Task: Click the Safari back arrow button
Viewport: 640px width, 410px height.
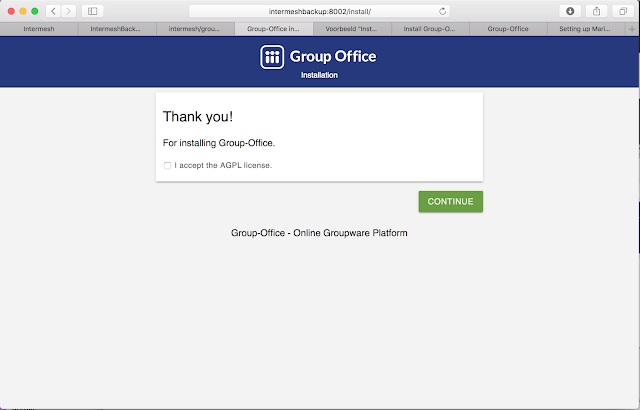Action: tap(52, 11)
